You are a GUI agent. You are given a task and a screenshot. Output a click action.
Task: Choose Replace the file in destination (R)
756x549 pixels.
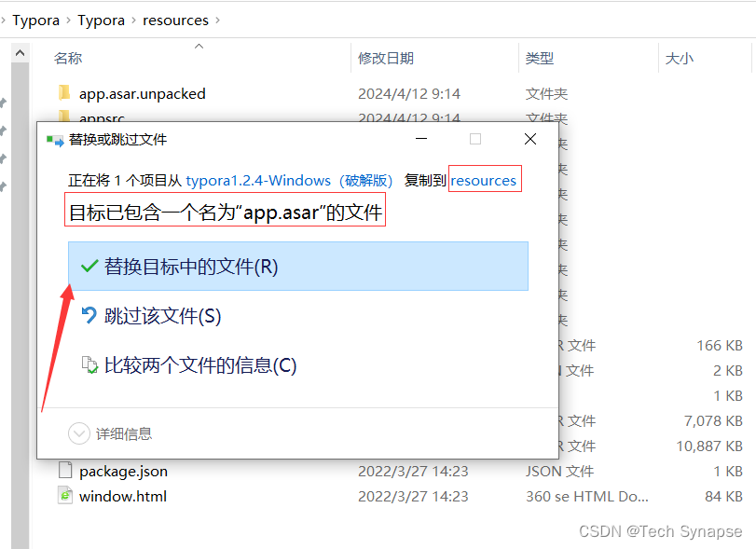(298, 266)
